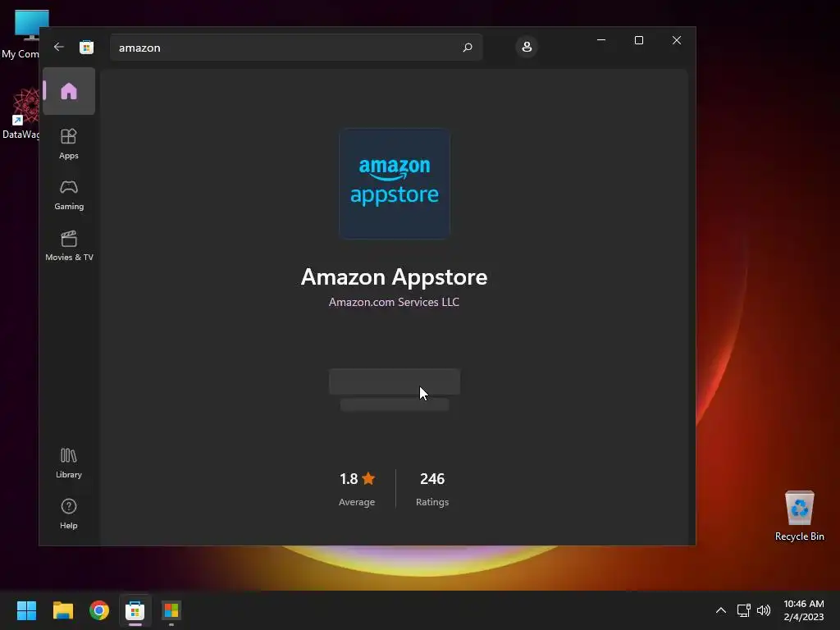Open the Apps section in sidebar
Viewport: 840px width, 630px height.
tap(69, 144)
